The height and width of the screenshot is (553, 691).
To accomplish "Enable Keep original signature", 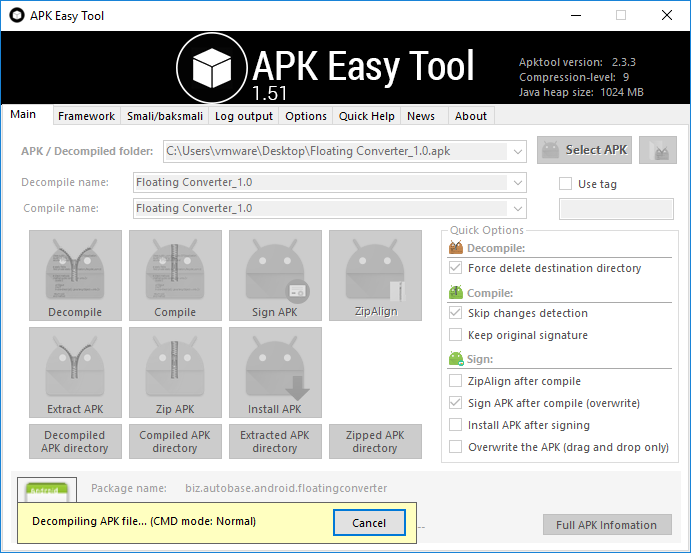I will (455, 335).
